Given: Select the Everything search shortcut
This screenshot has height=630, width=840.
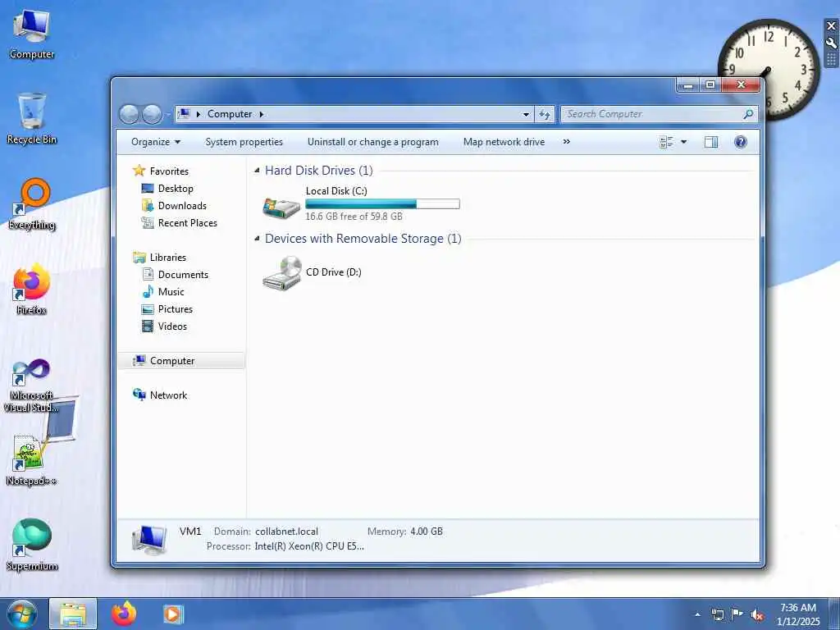Looking at the screenshot, I should point(32,204).
